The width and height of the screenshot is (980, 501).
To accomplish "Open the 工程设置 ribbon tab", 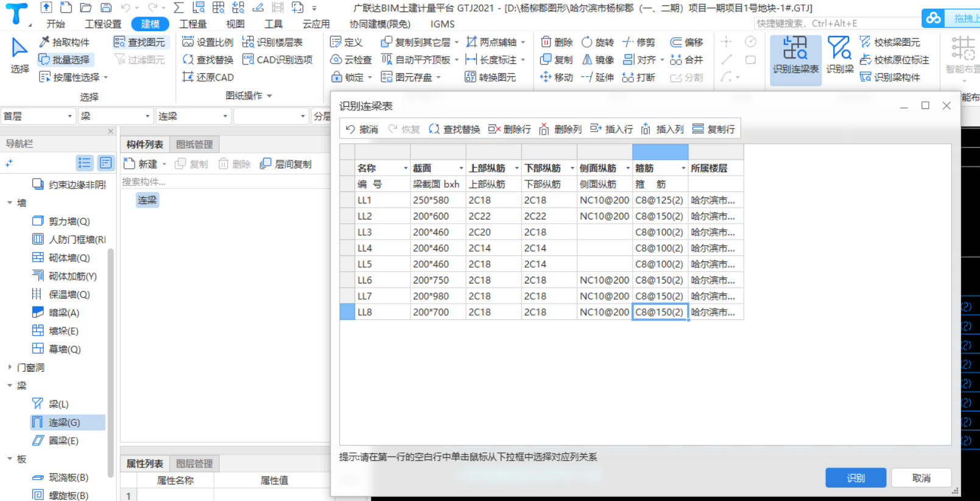I will [103, 24].
